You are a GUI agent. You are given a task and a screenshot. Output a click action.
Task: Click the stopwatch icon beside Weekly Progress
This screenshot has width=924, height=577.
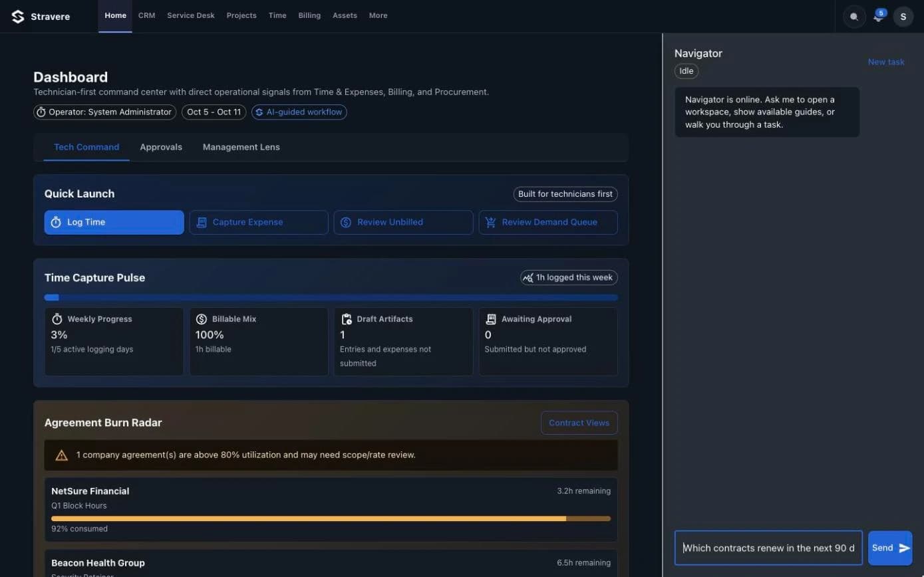coord(57,319)
